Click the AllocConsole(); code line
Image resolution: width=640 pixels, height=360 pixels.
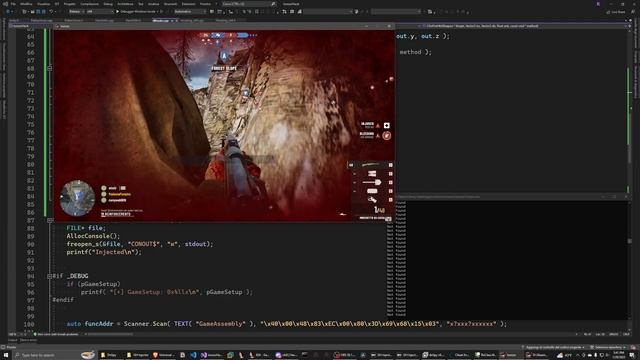[93, 236]
